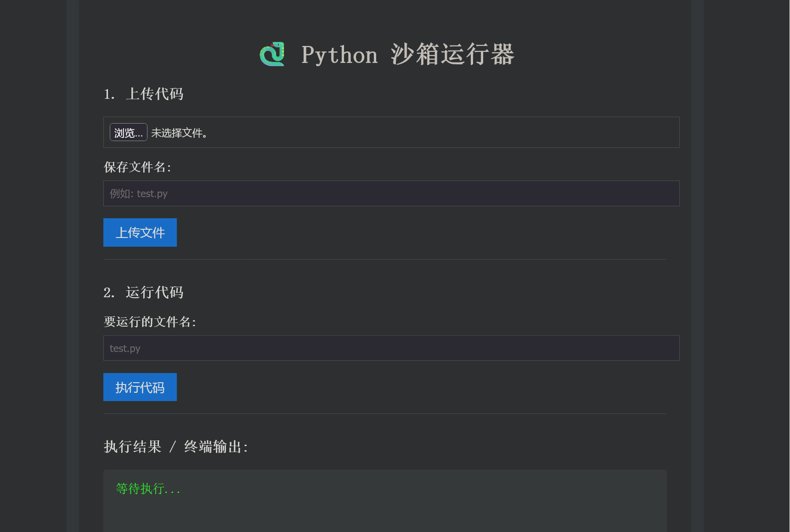
Task: Click the 浏览... file browse button
Action: tap(128, 132)
